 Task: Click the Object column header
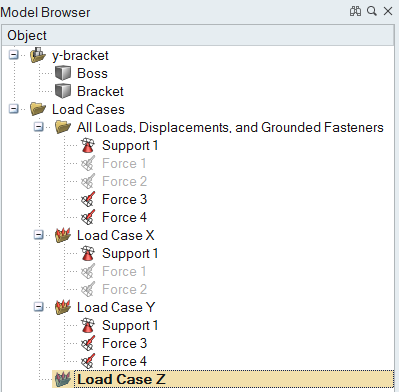click(x=198, y=35)
